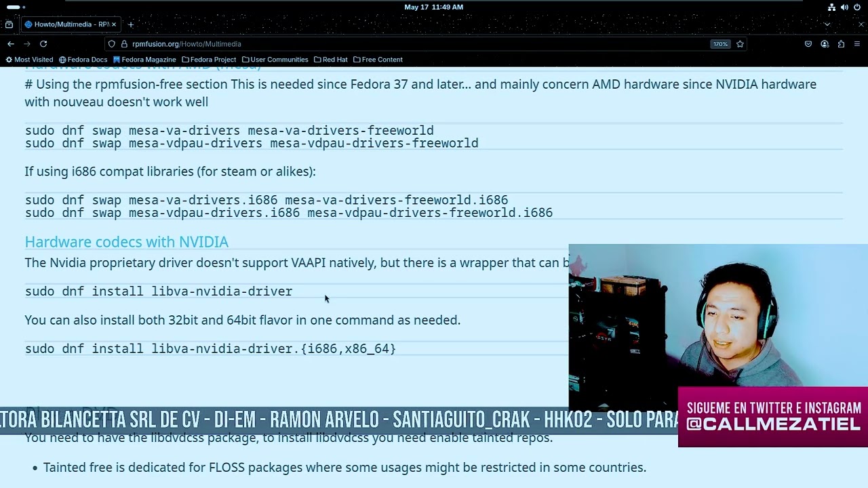Open Free Content bookmark folder

[378, 60]
